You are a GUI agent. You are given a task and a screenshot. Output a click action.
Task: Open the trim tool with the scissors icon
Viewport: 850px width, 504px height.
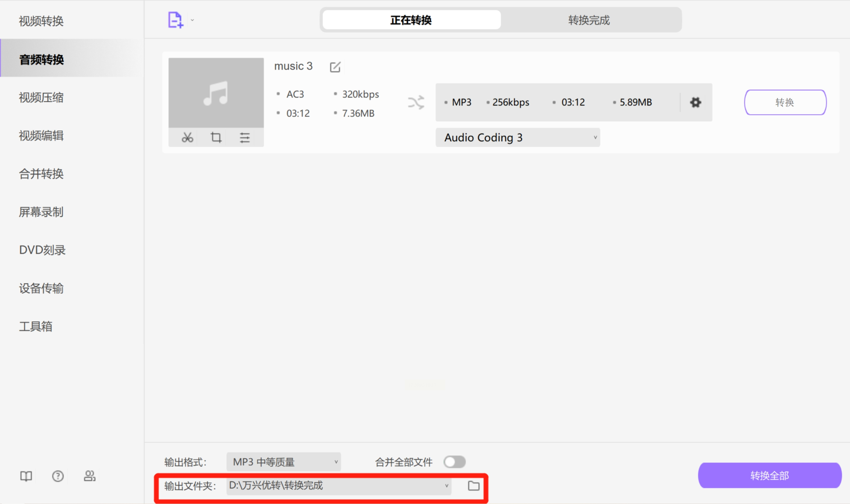pos(187,137)
